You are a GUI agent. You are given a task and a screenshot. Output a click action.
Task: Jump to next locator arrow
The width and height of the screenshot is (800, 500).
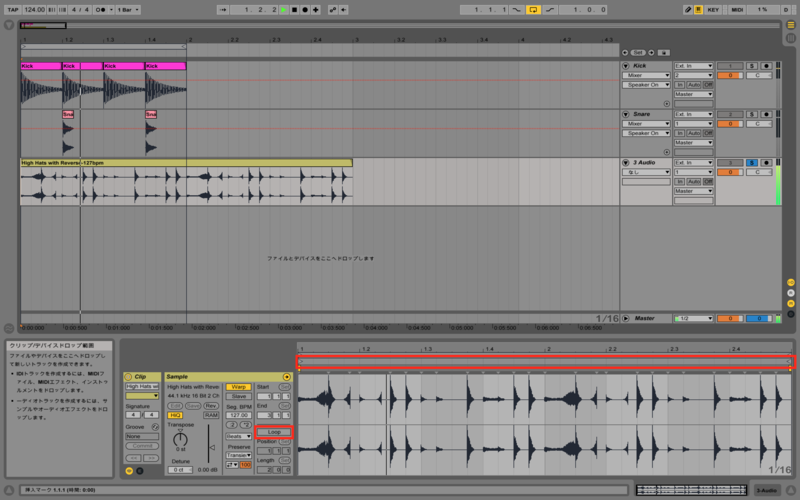click(x=651, y=53)
